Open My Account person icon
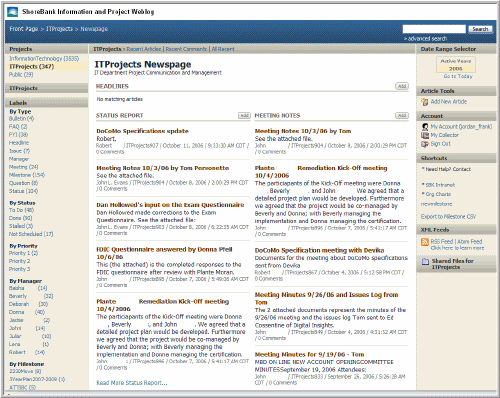This screenshot has height=398, width=500. [x=425, y=127]
